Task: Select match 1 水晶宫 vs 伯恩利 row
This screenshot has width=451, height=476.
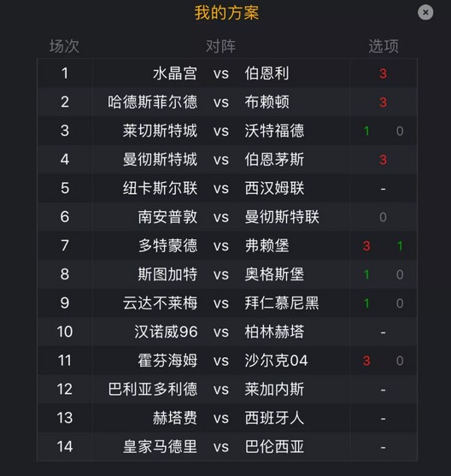Action: tap(227, 73)
